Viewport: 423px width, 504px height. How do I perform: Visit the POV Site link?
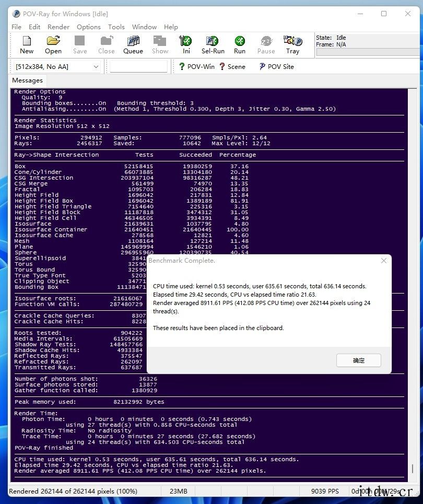click(277, 66)
